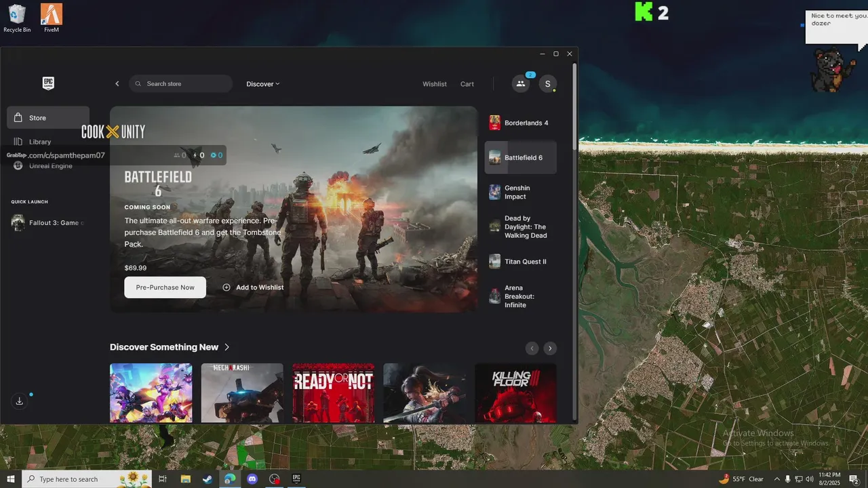The height and width of the screenshot is (488, 868).
Task: Click the Battlefield 6 hero banner image
Action: point(294,209)
